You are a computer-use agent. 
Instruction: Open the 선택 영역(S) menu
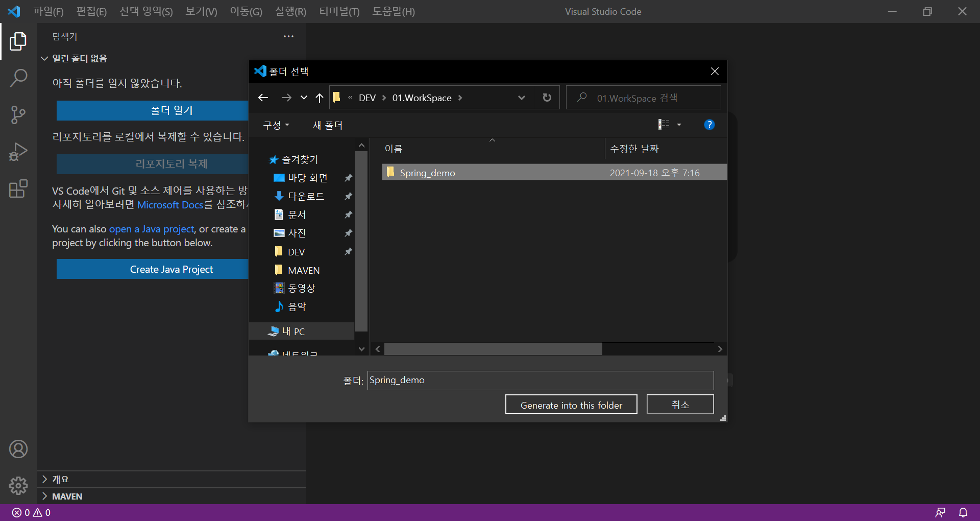tap(146, 11)
